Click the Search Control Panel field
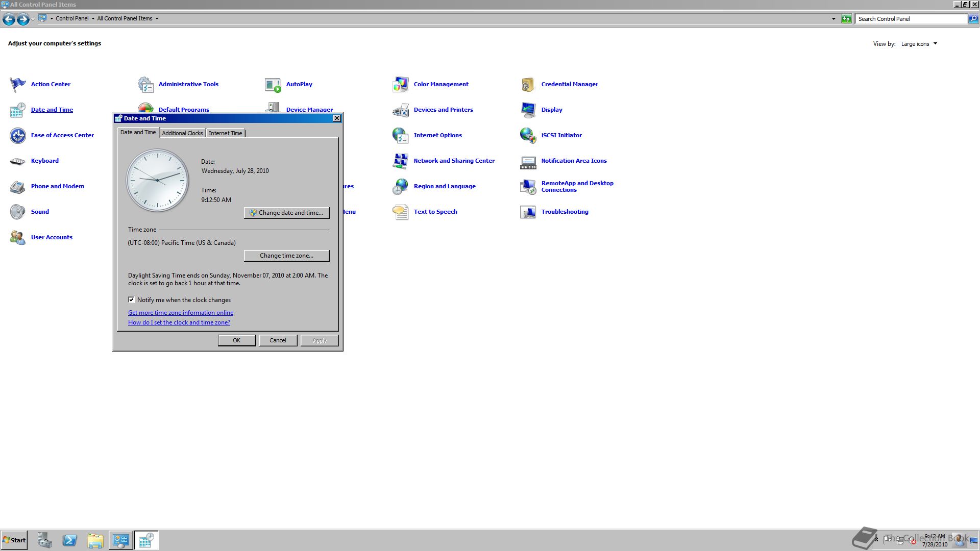The height and width of the screenshot is (551, 980). pos(911,19)
